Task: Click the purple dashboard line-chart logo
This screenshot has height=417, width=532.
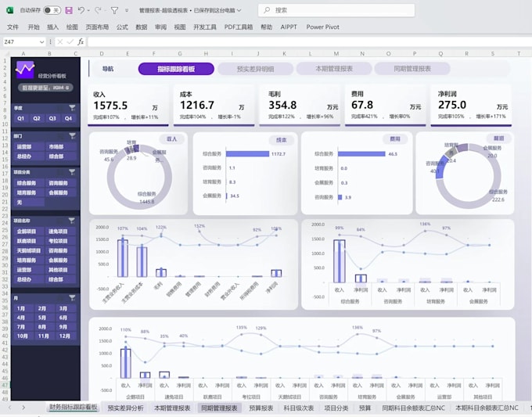Action: 25,70
